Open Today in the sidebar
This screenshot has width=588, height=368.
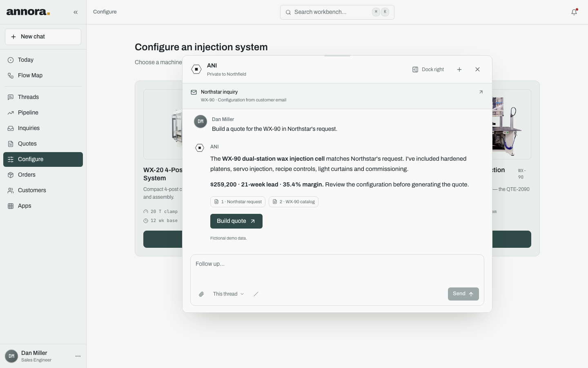pos(43,60)
